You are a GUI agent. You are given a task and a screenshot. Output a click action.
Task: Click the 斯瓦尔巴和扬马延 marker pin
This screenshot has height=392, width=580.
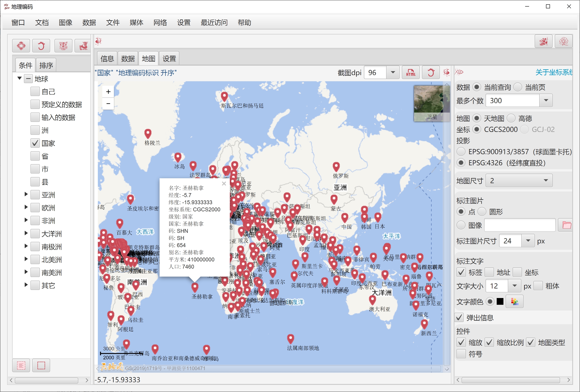[224, 97]
